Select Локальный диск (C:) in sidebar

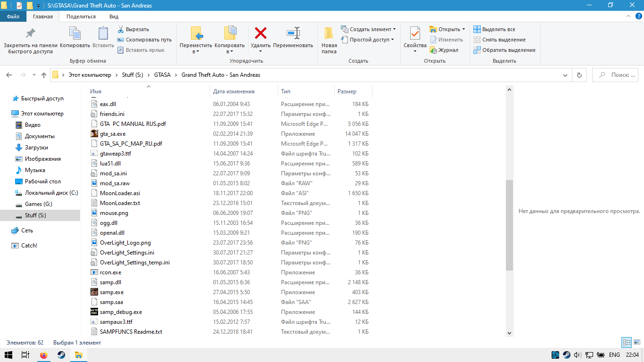tap(51, 193)
